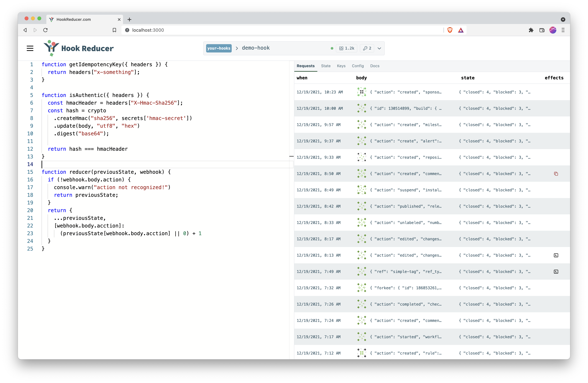Click identicon in 7:32 AM request row
Screen dimensions: 588x383
(361, 288)
